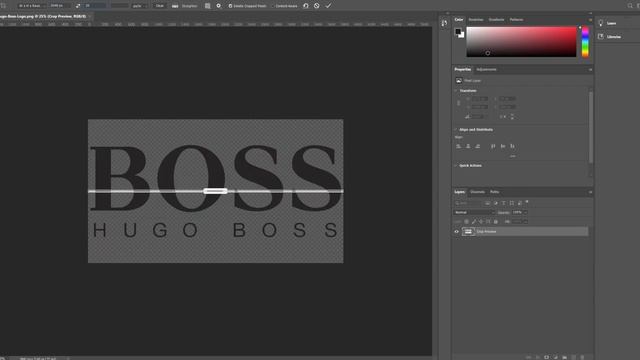Switch to the Channels tab
640x360 pixels.
point(478,192)
